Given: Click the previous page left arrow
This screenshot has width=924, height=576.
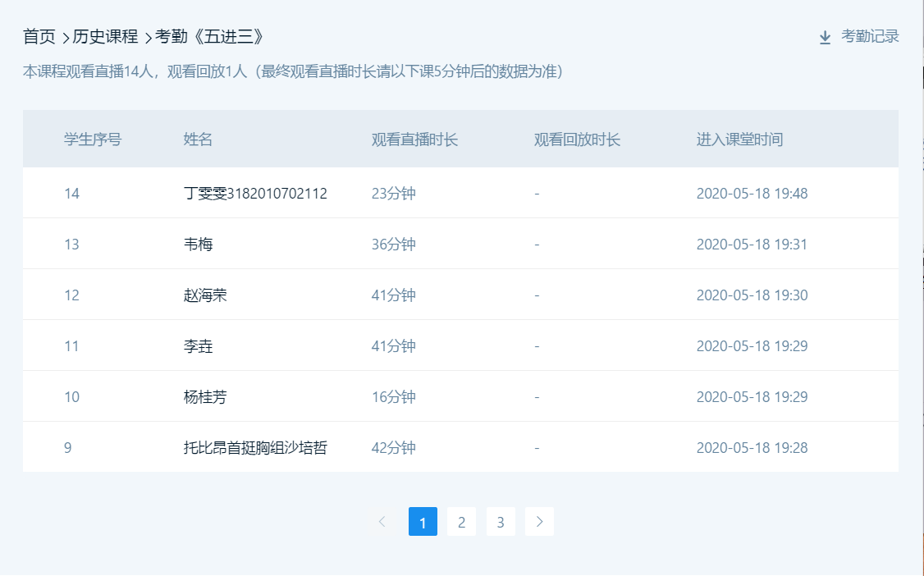Looking at the screenshot, I should tap(382, 522).
